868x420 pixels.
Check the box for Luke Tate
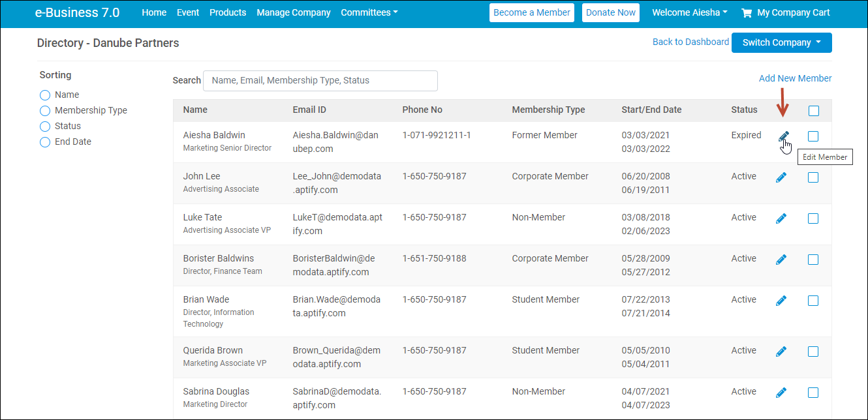pos(813,218)
